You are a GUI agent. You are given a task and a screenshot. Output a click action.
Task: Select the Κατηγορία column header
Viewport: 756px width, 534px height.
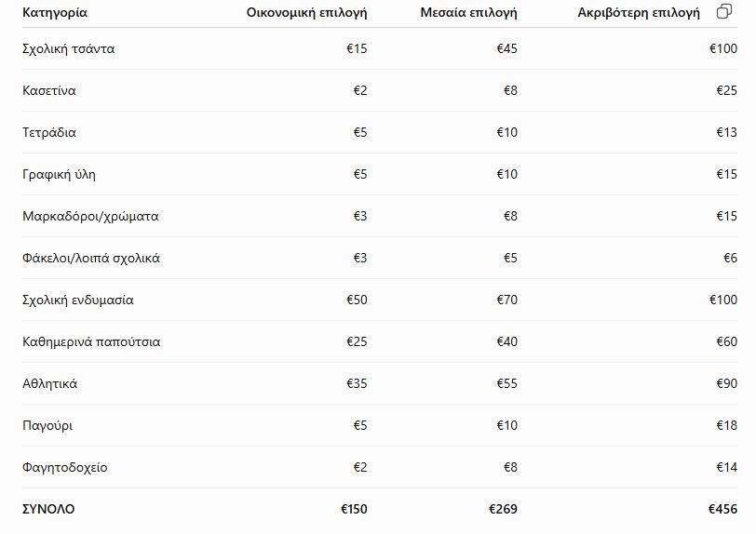(55, 12)
